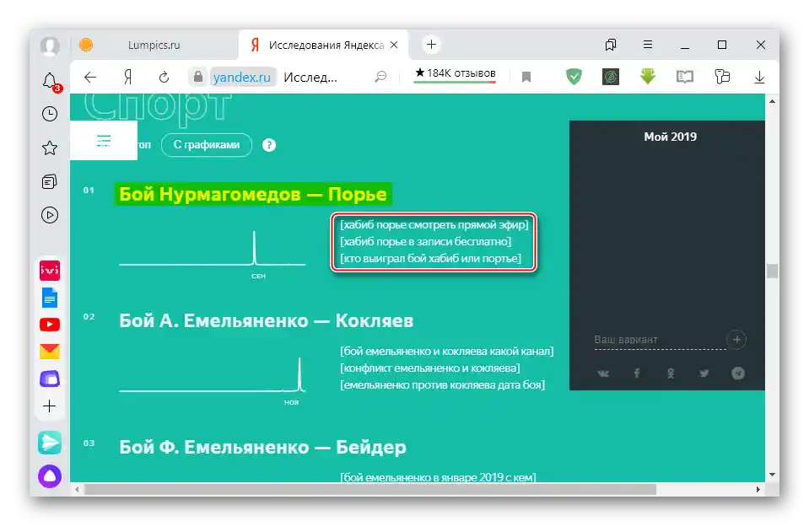Viewport: 809px width, 532px height.
Task: Add your variant with plus button
Action: pos(736,340)
